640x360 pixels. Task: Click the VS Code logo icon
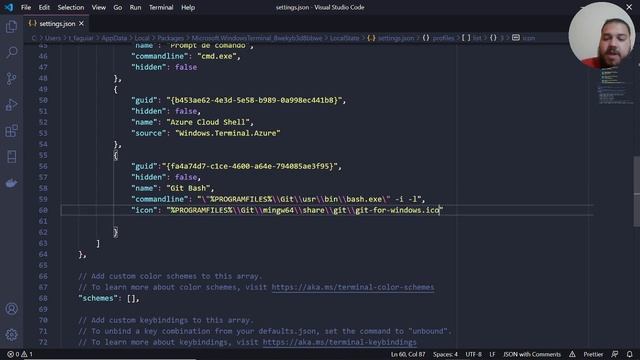coord(9,7)
